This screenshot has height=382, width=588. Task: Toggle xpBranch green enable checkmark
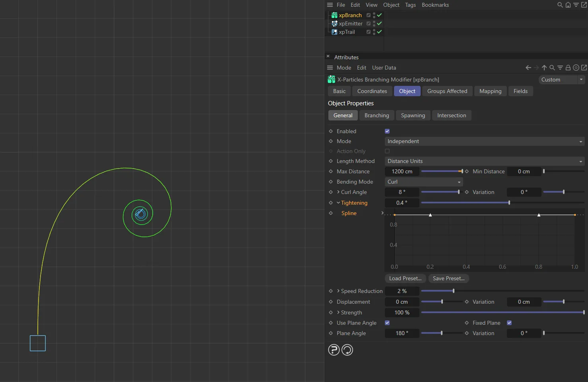coord(379,15)
